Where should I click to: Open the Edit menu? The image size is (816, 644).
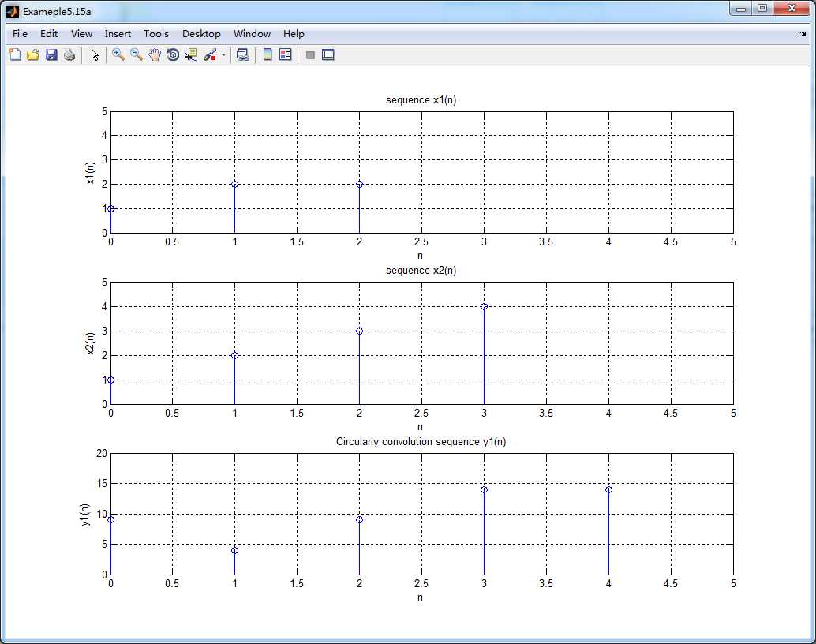[49, 34]
